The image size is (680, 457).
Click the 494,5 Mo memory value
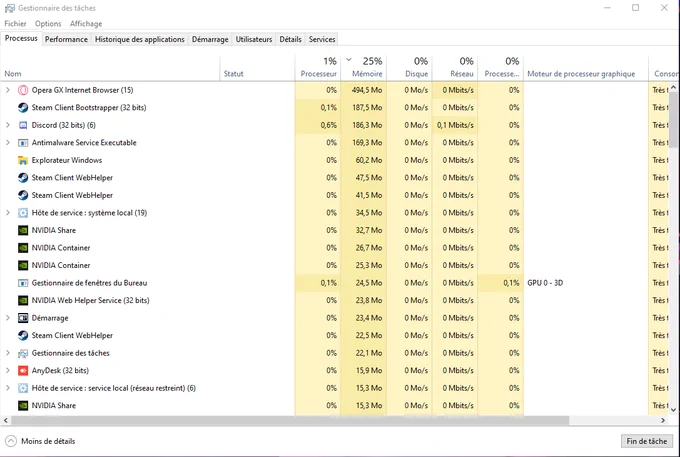click(367, 90)
